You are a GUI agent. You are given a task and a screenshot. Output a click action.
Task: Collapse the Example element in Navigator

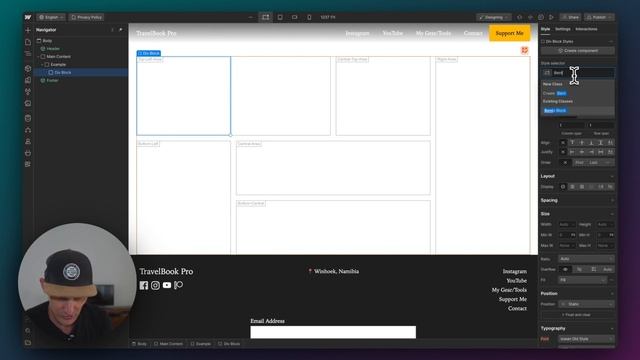[x=42, y=64]
